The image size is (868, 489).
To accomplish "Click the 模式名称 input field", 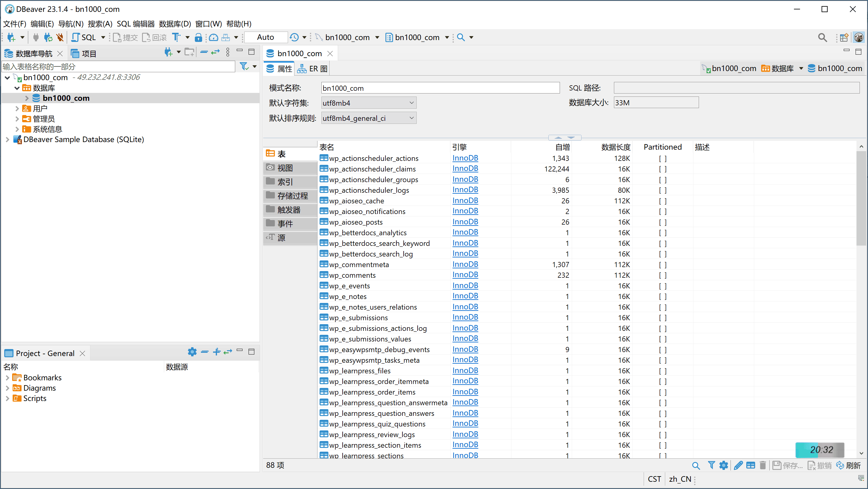I will 440,88.
